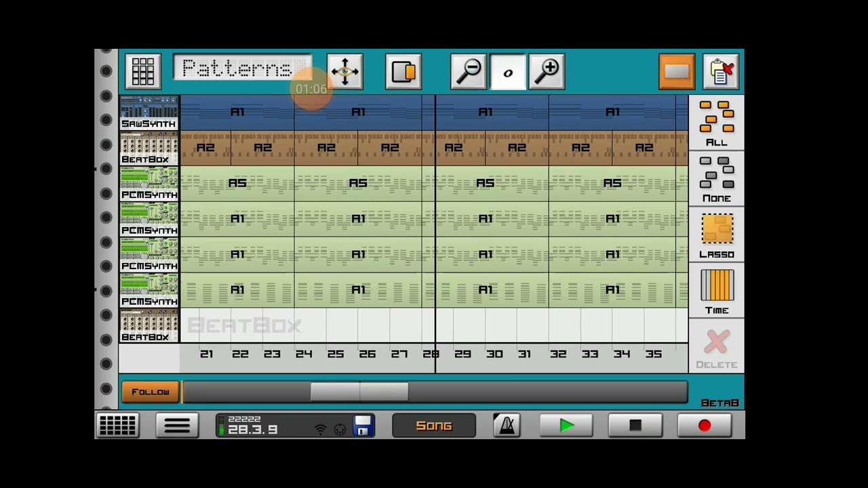Jump to bar 35 on timeline
The height and width of the screenshot is (488, 868).
654,354
